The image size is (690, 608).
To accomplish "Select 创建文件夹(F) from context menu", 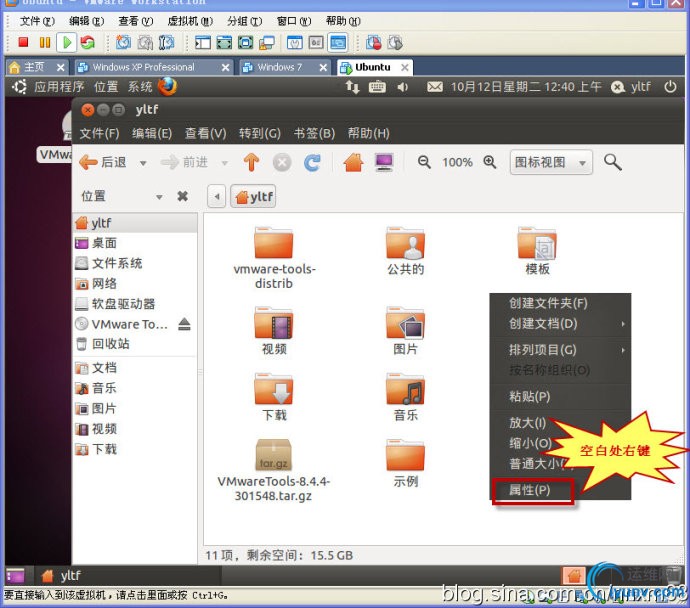I will click(x=560, y=303).
